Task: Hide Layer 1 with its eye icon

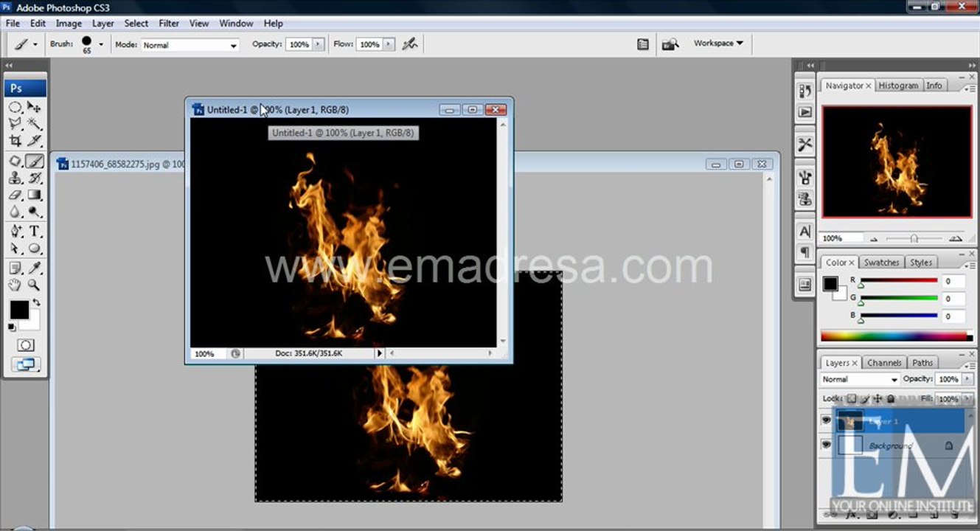Action: [826, 420]
